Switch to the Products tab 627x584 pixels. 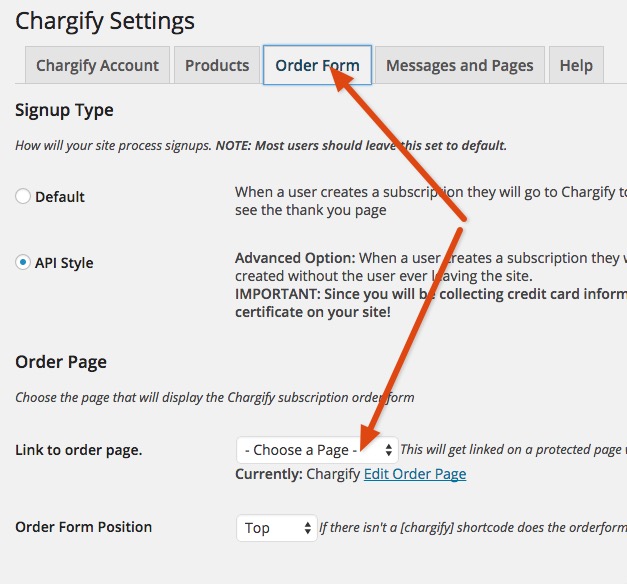point(217,65)
